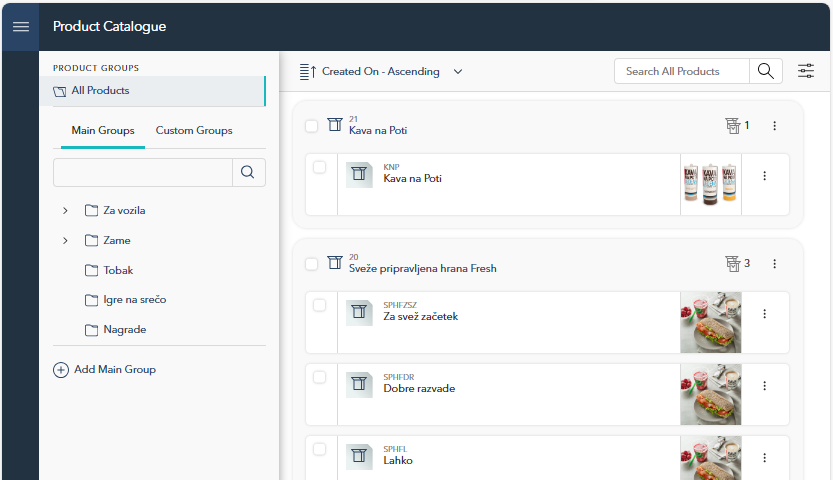Click the SPHFDR product code
The width and height of the screenshot is (833, 480).
pyautogui.click(x=399, y=377)
